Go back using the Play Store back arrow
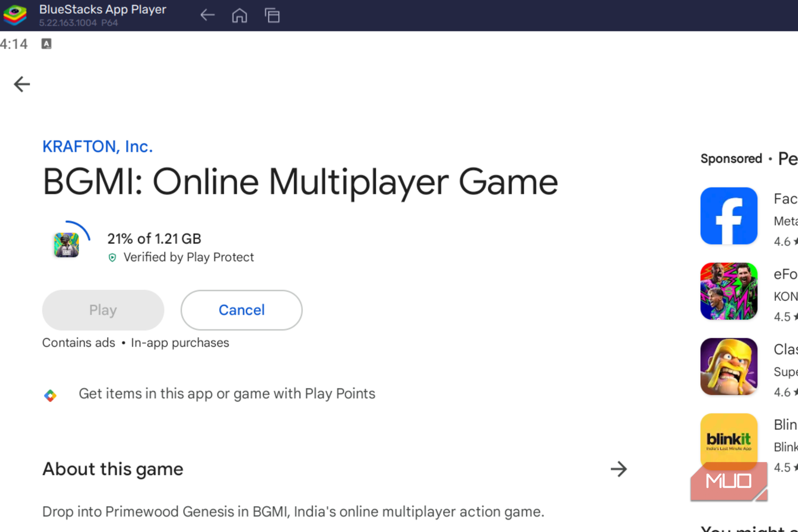Screen dimensions: 798x532 click(x=21, y=84)
